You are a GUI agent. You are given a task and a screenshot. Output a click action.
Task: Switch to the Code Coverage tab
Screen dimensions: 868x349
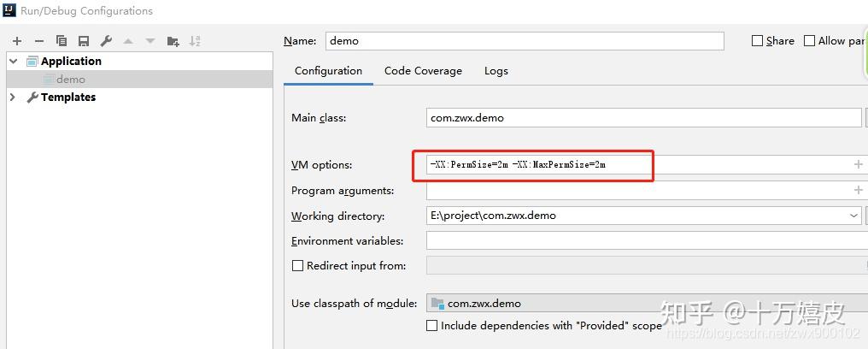(x=423, y=71)
